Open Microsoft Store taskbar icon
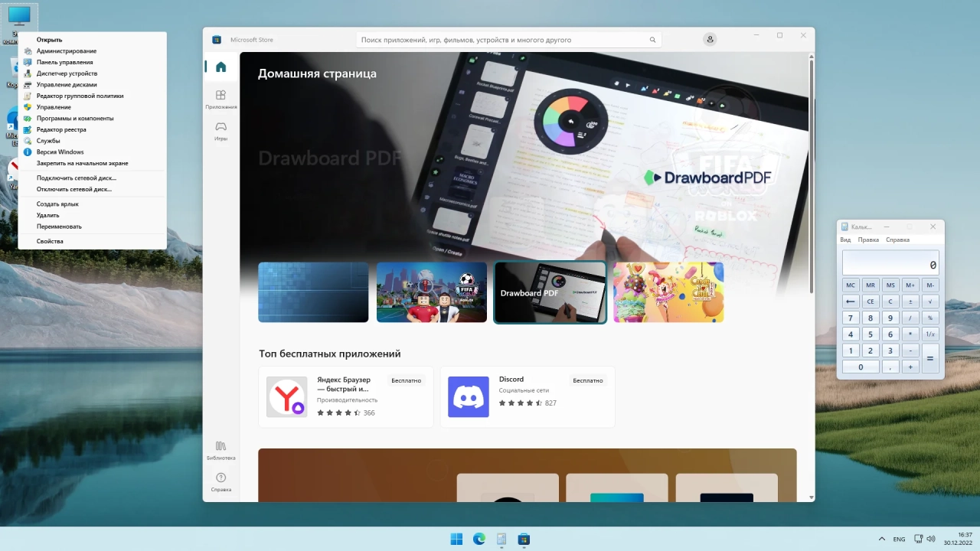Image resolution: width=980 pixels, height=551 pixels. pyautogui.click(x=524, y=539)
